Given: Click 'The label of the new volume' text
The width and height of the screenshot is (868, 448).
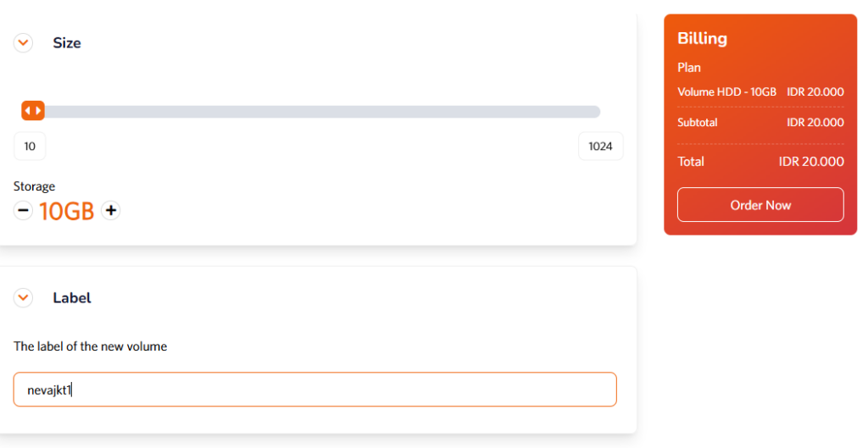Looking at the screenshot, I should point(90,346).
